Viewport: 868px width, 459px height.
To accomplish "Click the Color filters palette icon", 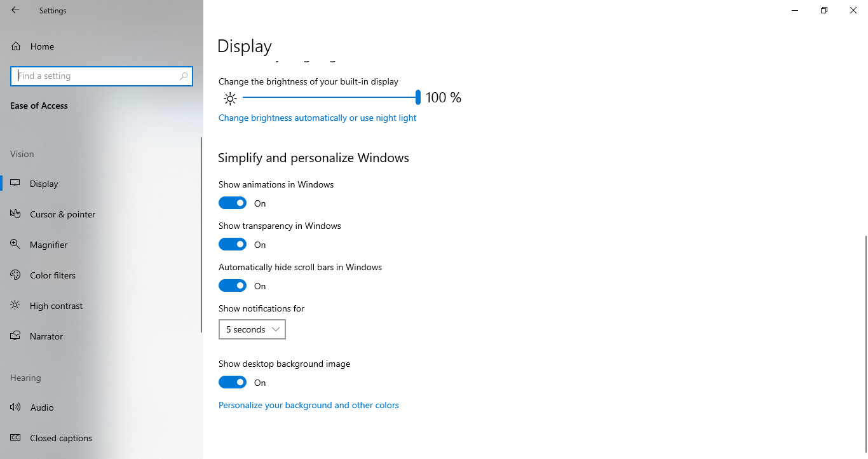I will (x=16, y=275).
